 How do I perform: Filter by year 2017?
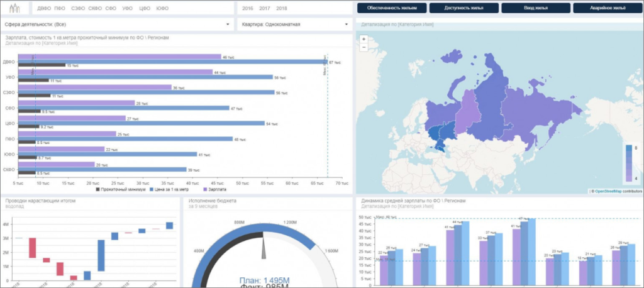264,8
